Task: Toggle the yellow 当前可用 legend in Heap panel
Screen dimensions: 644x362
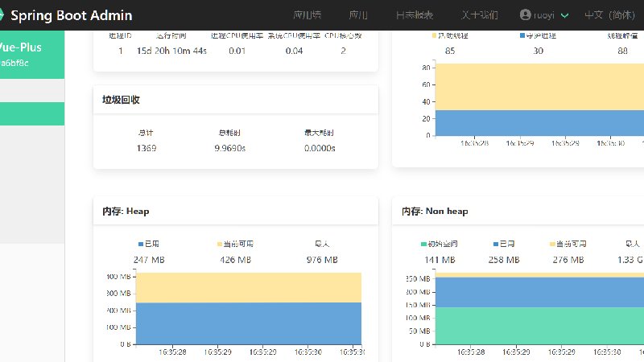Action: pyautogui.click(x=219, y=244)
